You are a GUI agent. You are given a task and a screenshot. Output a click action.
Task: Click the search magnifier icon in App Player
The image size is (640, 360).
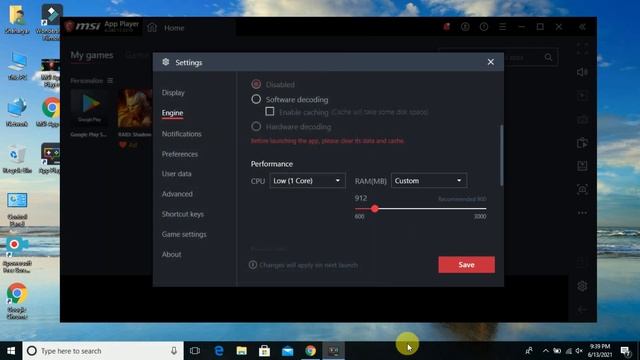click(548, 58)
